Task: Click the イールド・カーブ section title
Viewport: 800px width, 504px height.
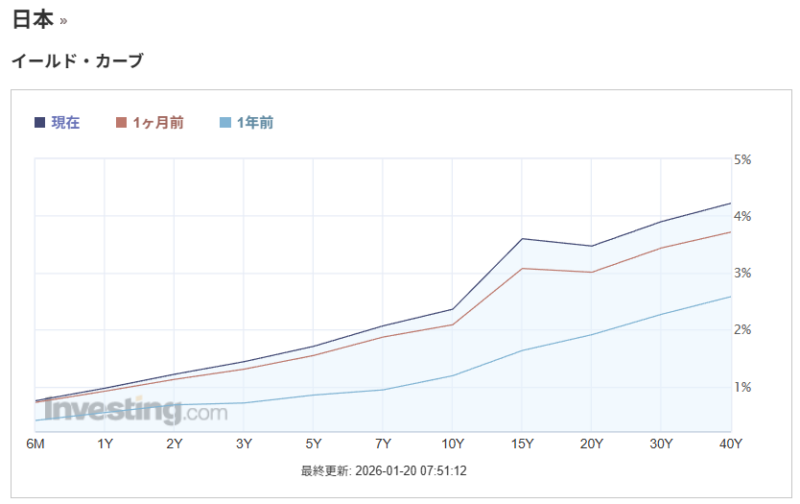Action: (77, 61)
